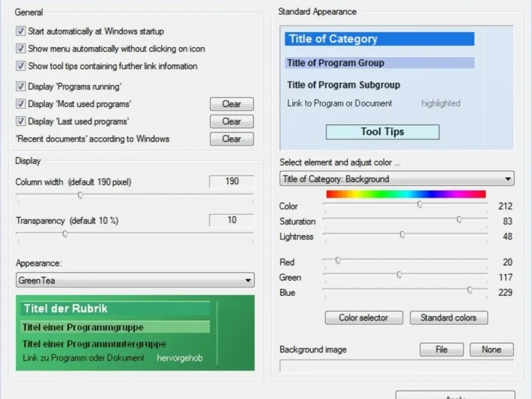
Task: Click Titel einer Programmuntergruppe preview text
Action: point(94,344)
